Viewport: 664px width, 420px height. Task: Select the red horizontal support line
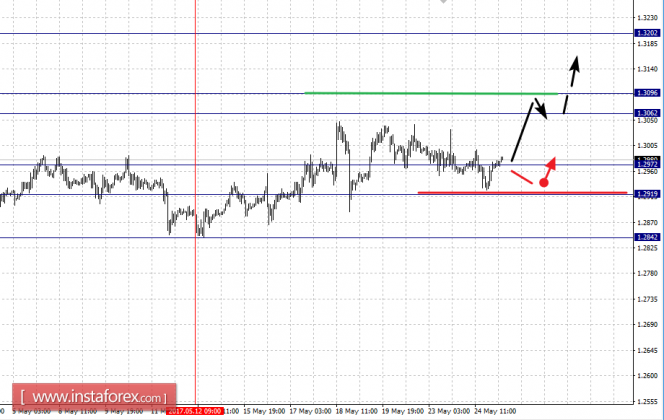(522, 193)
